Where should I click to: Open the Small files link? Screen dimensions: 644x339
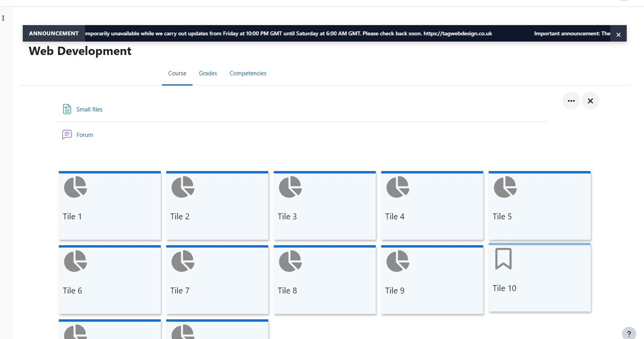[x=89, y=110]
